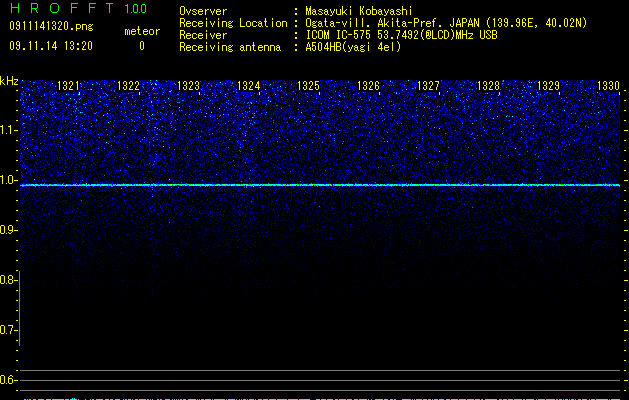Select the 1323 time tick label

click(x=188, y=86)
